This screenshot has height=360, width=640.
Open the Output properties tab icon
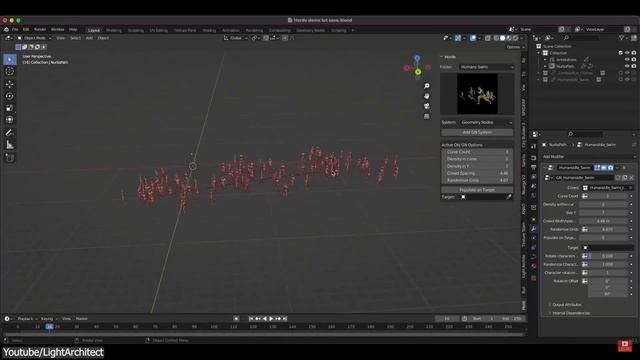pos(533,167)
